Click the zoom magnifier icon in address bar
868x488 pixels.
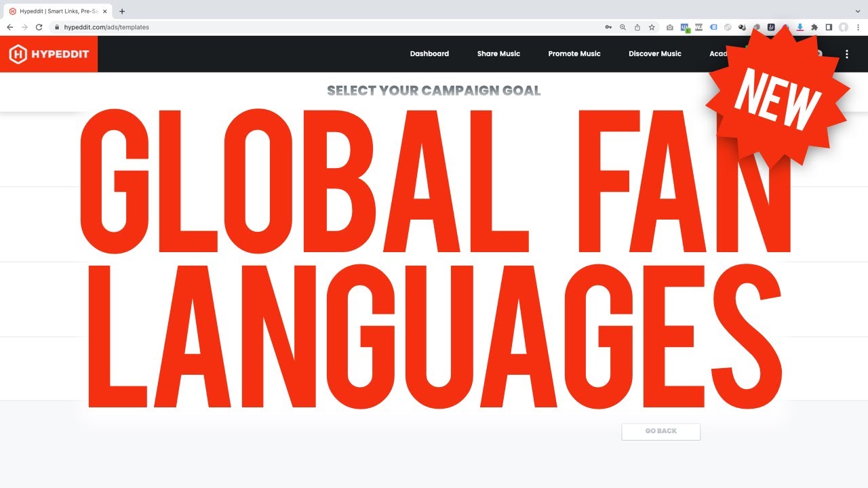coord(623,27)
